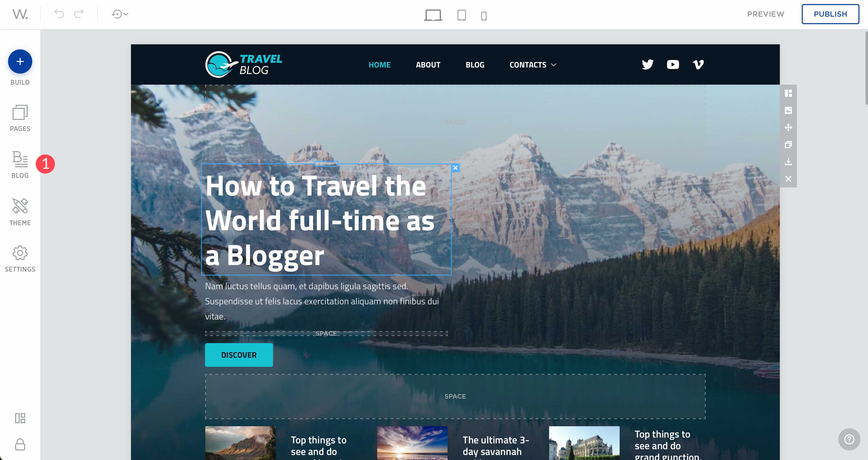The image size is (868, 460).
Task: Click the redo button
Action: 80,14
